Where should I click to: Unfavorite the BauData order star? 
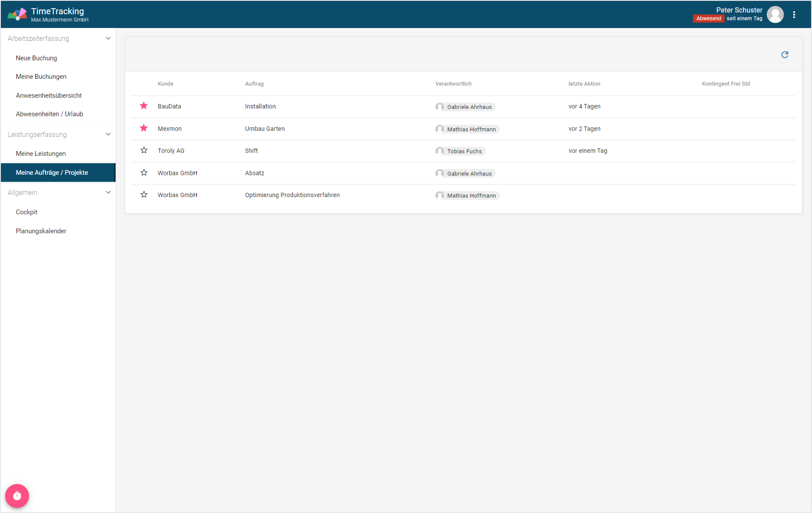(144, 106)
